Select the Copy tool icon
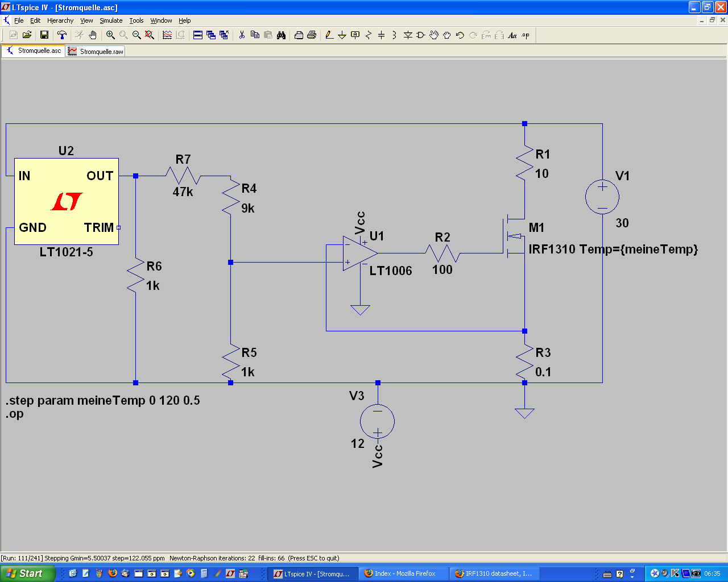This screenshot has width=728, height=582. pos(255,35)
